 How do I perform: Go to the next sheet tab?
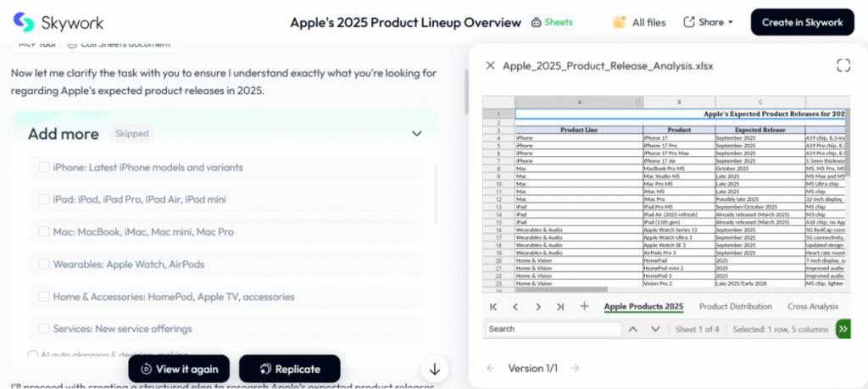point(537,307)
